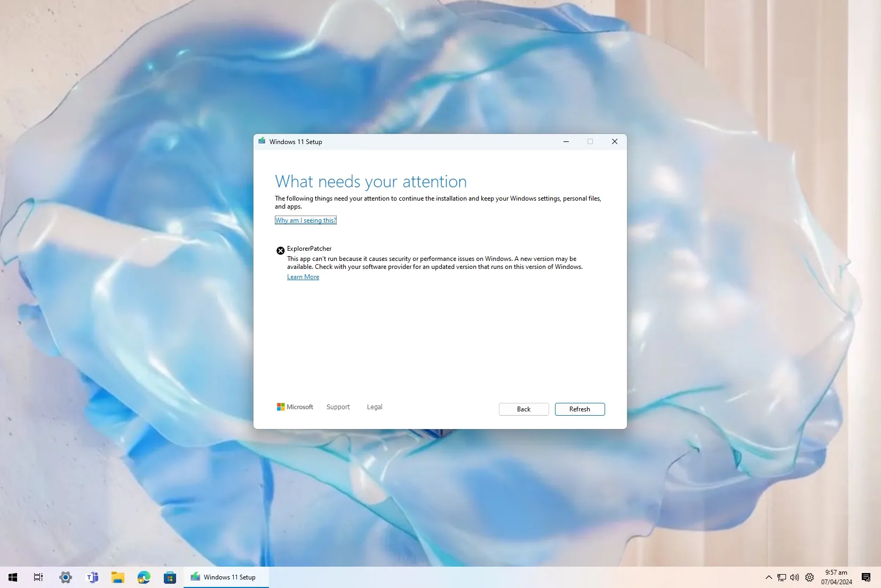Click the 'The following things need your attention' paragraph

(438, 202)
